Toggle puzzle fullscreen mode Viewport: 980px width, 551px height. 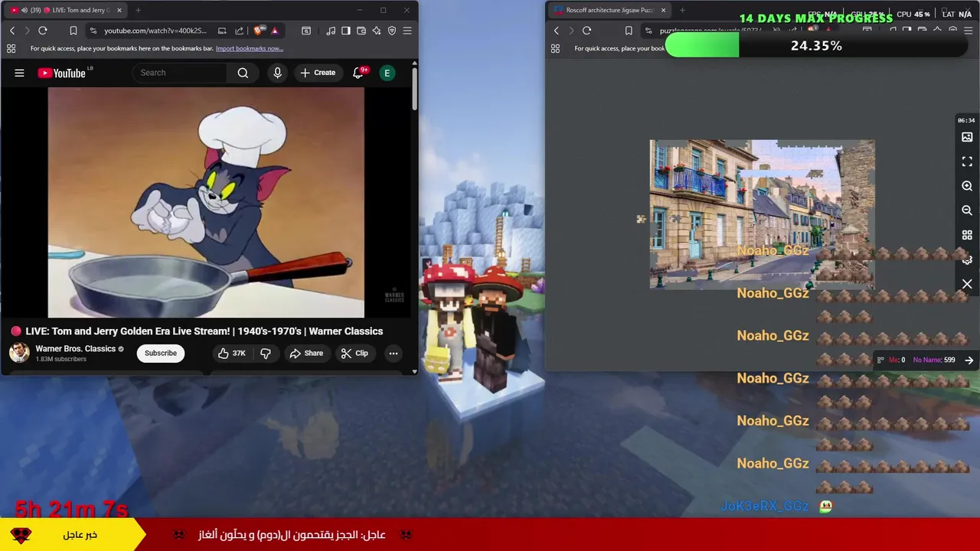(x=967, y=161)
